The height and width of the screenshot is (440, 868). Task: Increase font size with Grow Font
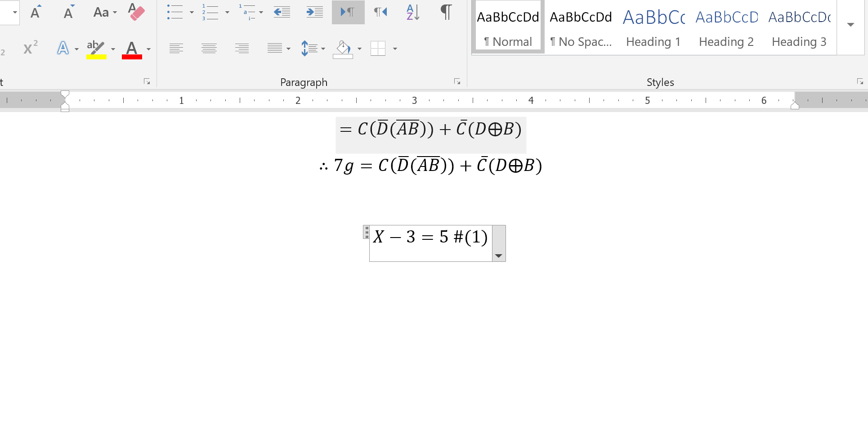click(x=36, y=12)
